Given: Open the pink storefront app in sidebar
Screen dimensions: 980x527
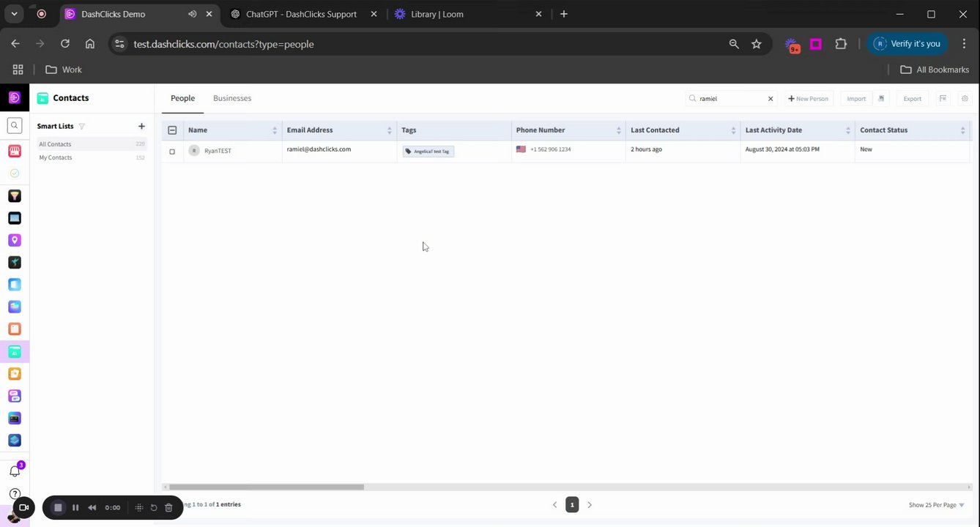Looking at the screenshot, I should pyautogui.click(x=15, y=152).
